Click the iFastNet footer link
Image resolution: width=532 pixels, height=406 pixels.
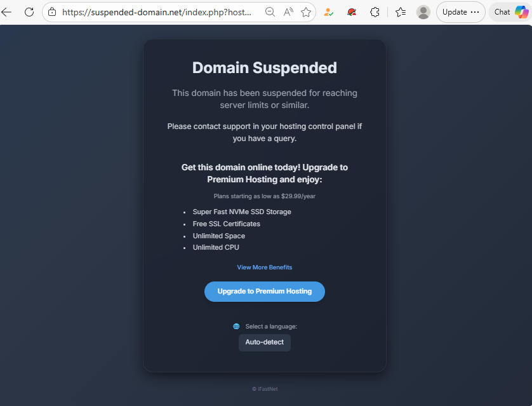tap(265, 389)
